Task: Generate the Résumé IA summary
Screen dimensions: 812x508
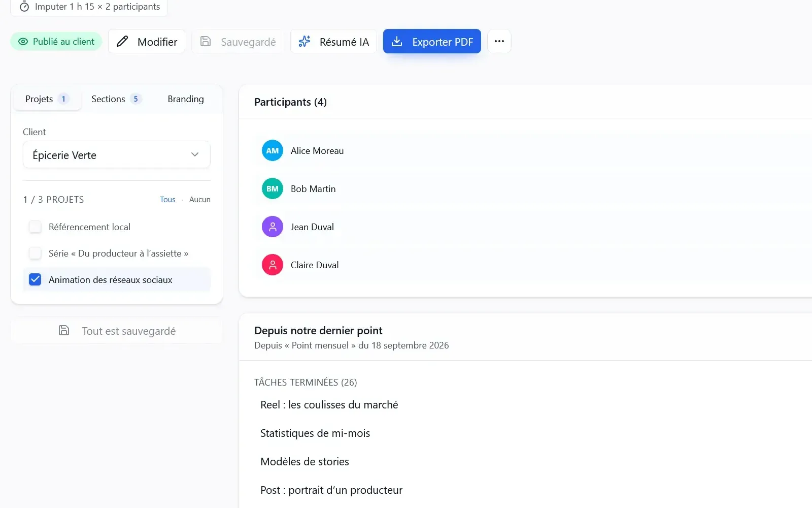Action: pos(333,42)
